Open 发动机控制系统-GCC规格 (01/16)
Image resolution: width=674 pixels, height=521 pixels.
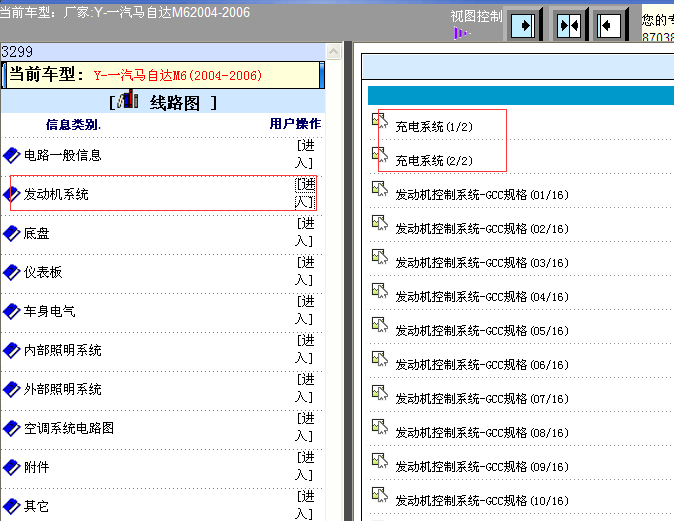tap(482, 195)
